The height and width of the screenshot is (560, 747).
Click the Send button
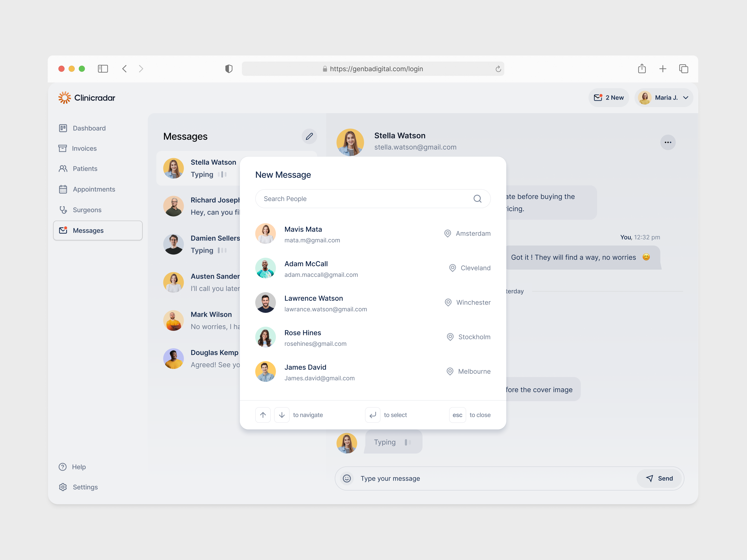click(659, 478)
